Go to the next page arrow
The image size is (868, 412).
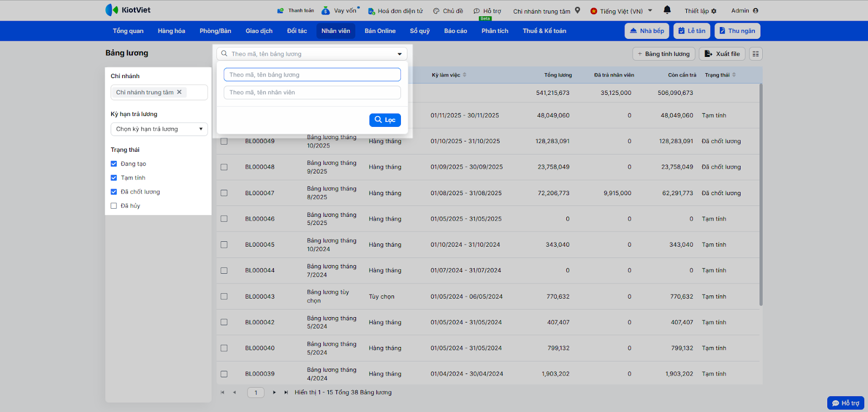point(275,392)
